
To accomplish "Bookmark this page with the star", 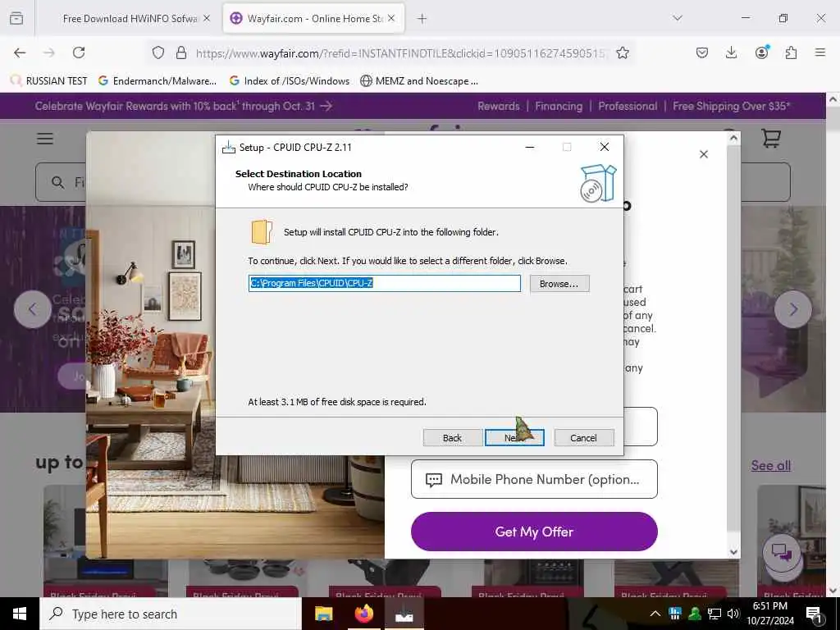I will click(623, 52).
